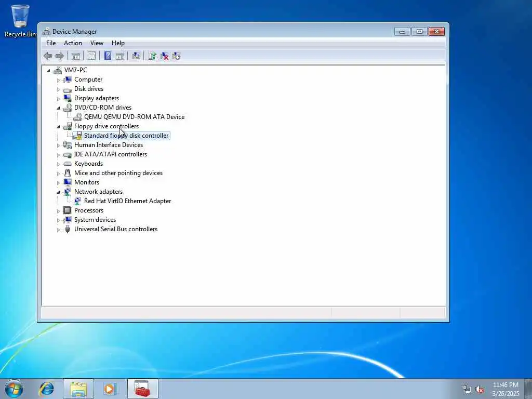
Task: Click the Red Hat VirtIO adapter icon
Action: click(x=77, y=201)
